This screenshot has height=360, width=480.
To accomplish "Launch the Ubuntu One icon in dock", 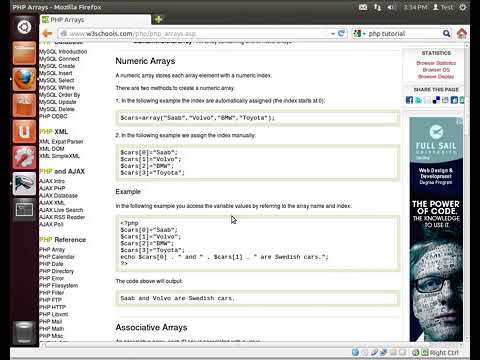I will pos(24,131).
